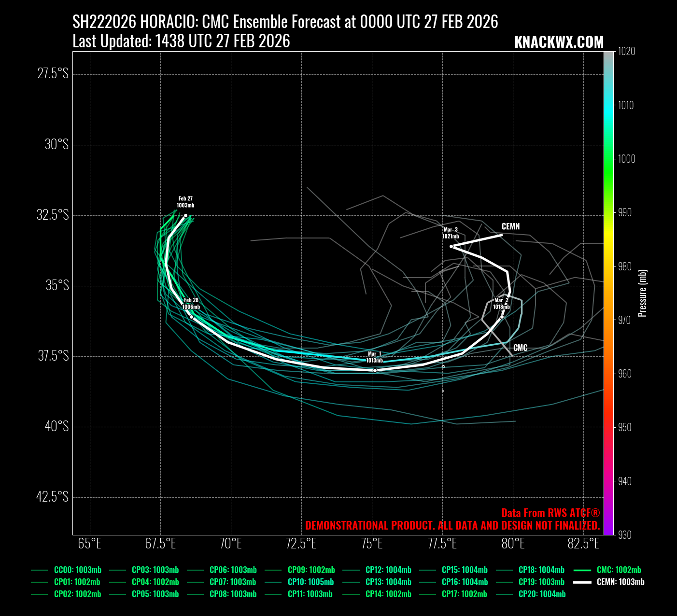Click the CMC label on the map
The width and height of the screenshot is (677, 616).
point(520,348)
